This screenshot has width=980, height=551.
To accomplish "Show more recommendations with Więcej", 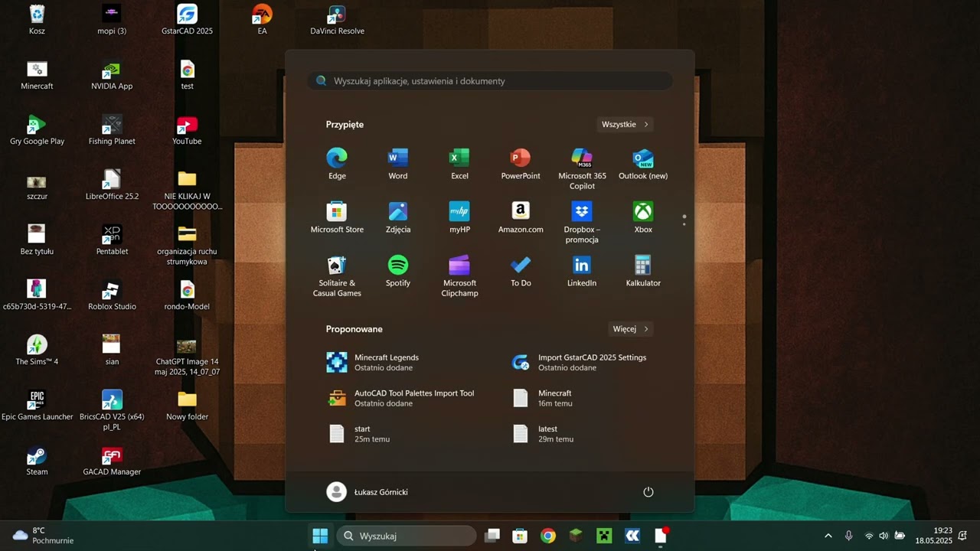I will pyautogui.click(x=630, y=329).
